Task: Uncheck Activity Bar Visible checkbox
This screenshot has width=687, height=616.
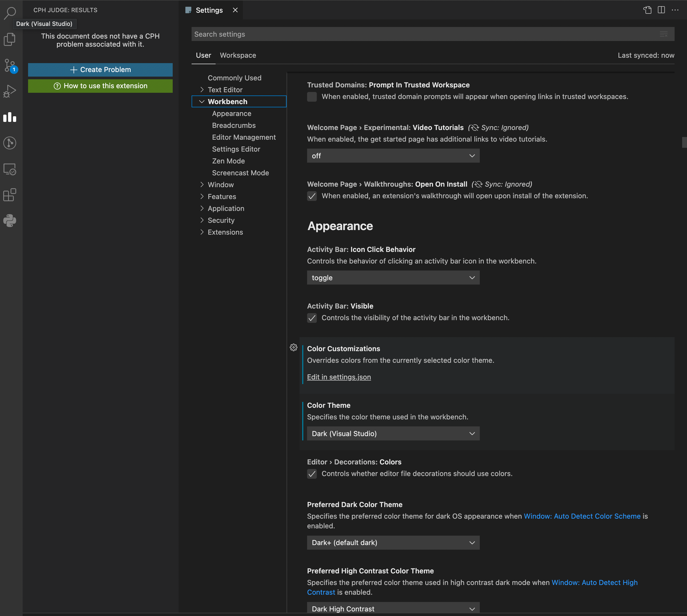Action: click(x=312, y=318)
